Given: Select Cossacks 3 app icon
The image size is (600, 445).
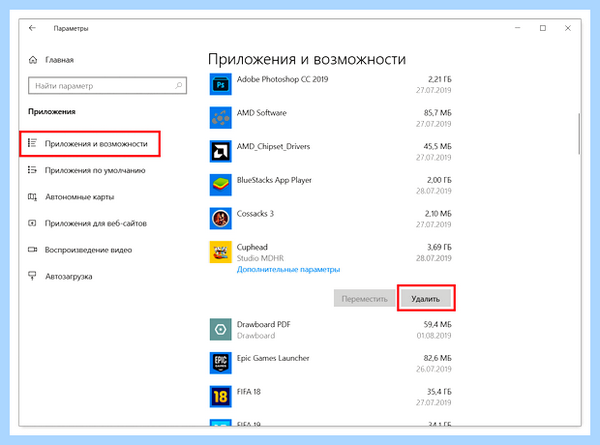Looking at the screenshot, I should [x=220, y=218].
